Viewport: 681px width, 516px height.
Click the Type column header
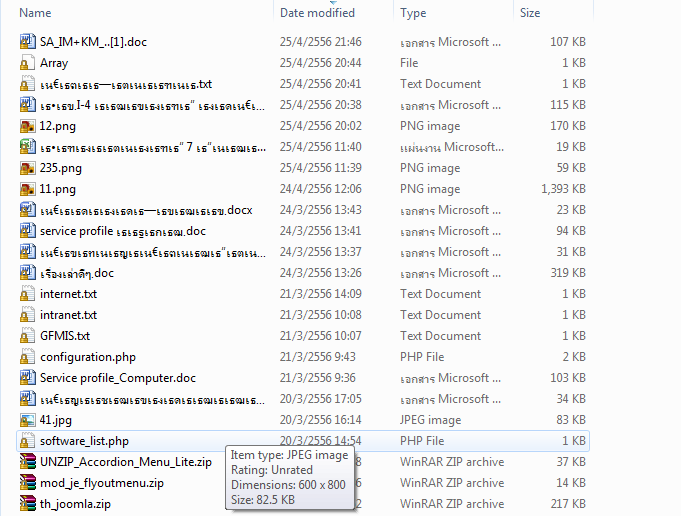413,13
